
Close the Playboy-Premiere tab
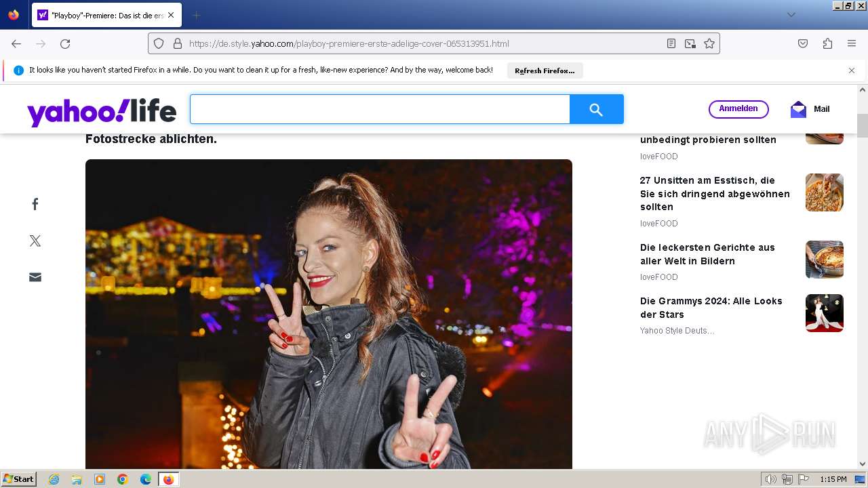click(x=170, y=15)
